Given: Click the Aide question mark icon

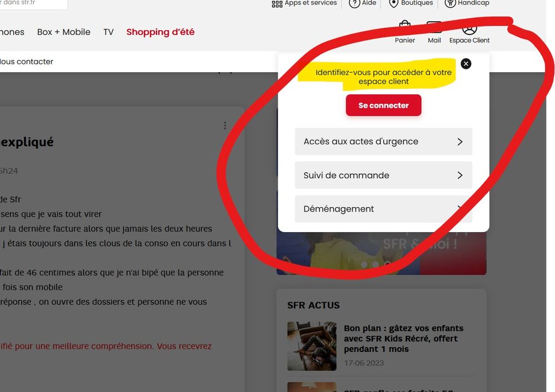Looking at the screenshot, I should tap(354, 3).
